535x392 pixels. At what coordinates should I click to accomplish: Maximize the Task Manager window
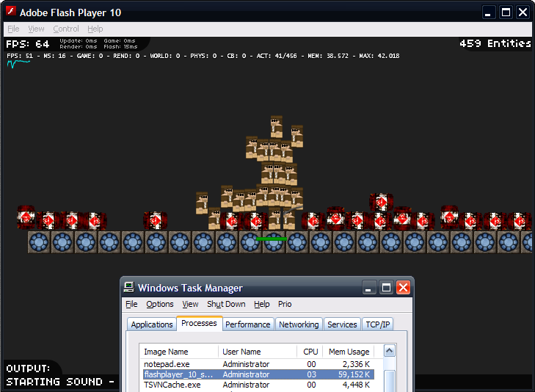[386, 288]
